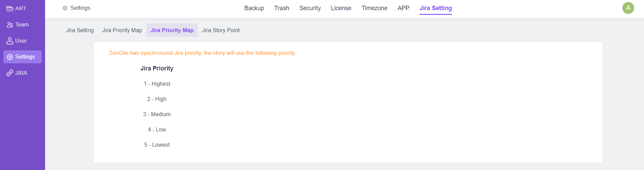Click the Settings gear icon in sidebar
This screenshot has height=170, width=644.
pyautogui.click(x=10, y=57)
